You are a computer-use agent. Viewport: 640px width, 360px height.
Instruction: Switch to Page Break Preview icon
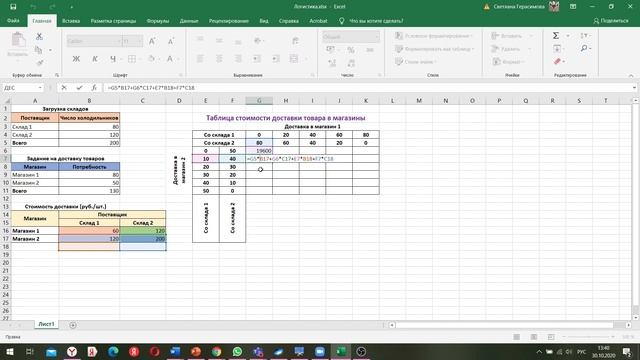coord(551,337)
